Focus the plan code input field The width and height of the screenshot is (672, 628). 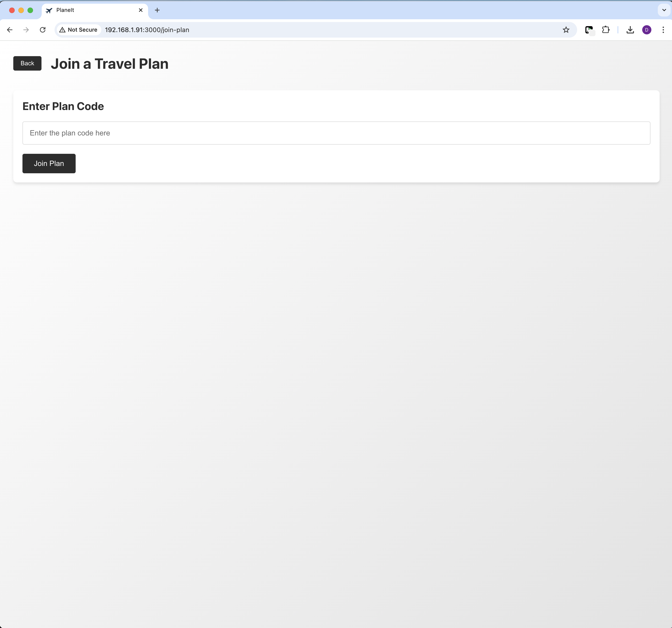click(x=336, y=133)
